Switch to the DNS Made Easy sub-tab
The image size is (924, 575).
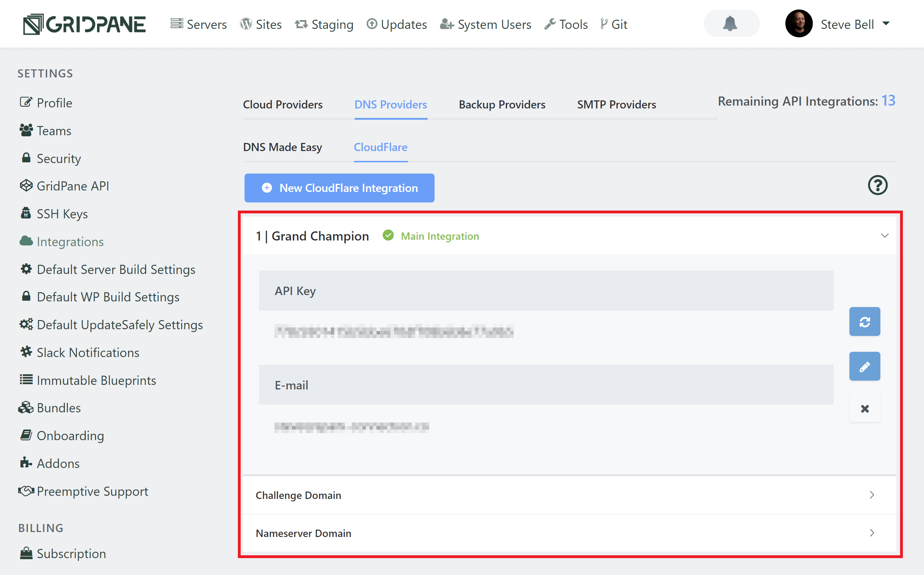pos(282,147)
